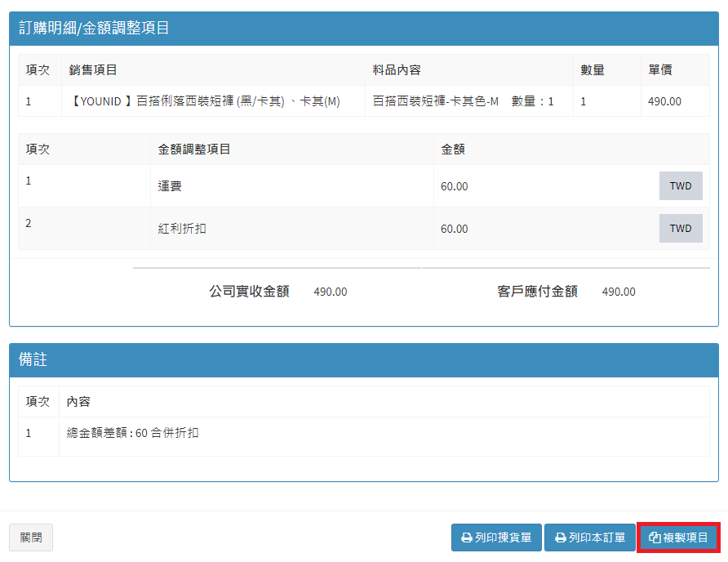The height and width of the screenshot is (562, 728).
Task: Select the 銷售項目 column header
Action: click(x=93, y=70)
